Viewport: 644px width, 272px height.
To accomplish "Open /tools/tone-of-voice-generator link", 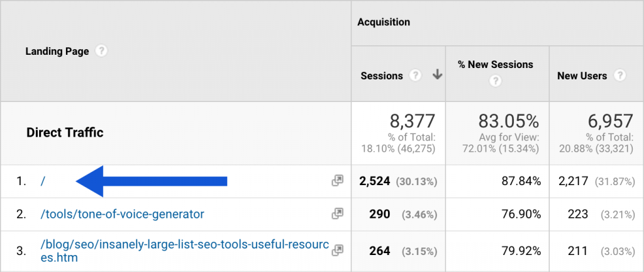I will [122, 214].
